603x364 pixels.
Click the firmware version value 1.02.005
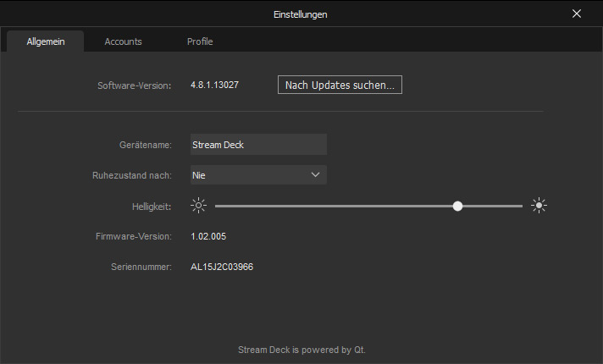208,236
